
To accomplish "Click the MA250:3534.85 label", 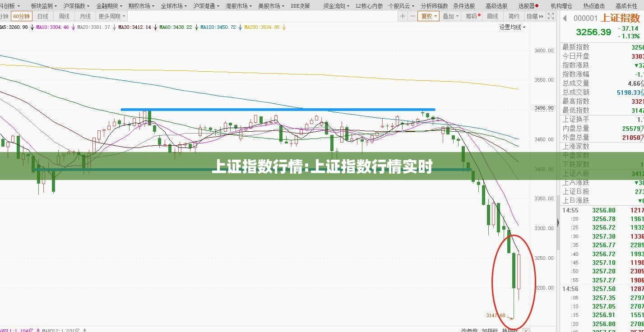I will (262, 28).
